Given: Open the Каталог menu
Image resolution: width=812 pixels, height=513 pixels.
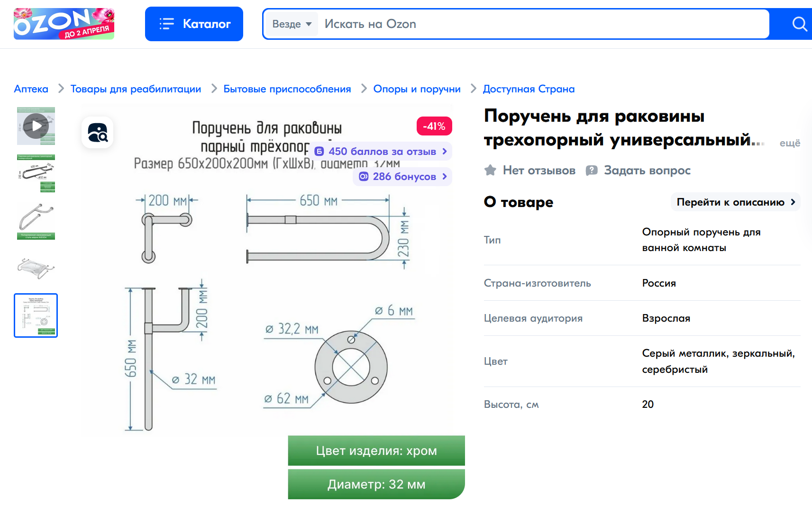Looking at the screenshot, I should (x=194, y=24).
